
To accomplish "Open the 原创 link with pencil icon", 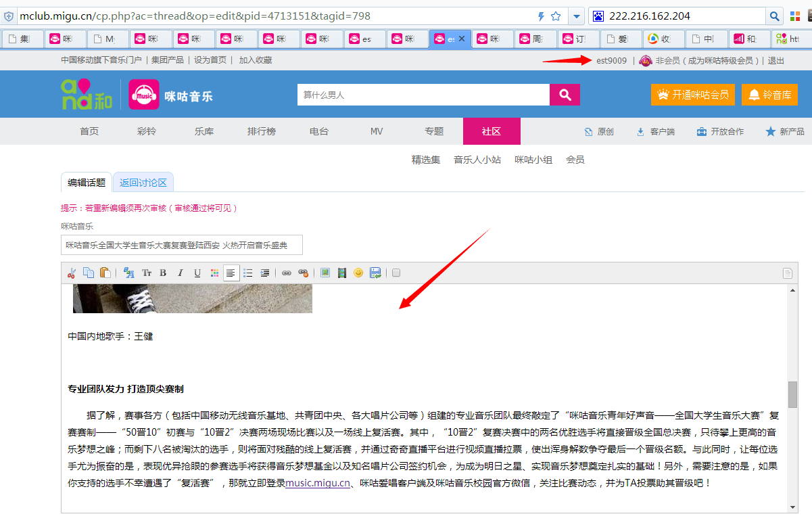I will point(599,132).
